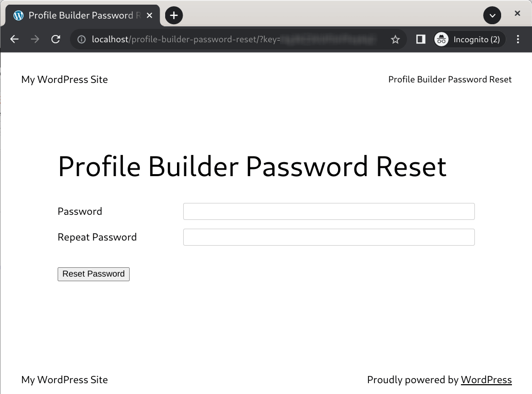Bookmark this page with the star
The width and height of the screenshot is (532, 394).
[395, 40]
